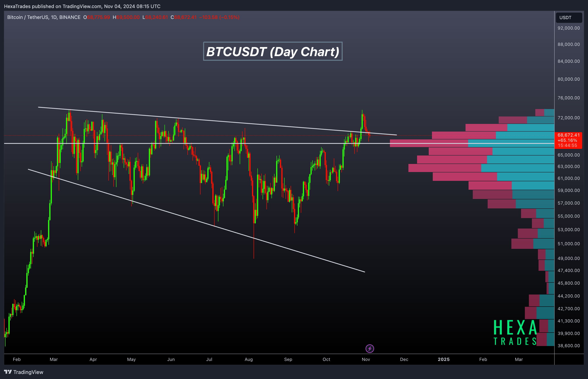Image resolution: width=588 pixels, height=379 pixels.
Task: Click the current price label 68,672.41
Action: [568, 135]
